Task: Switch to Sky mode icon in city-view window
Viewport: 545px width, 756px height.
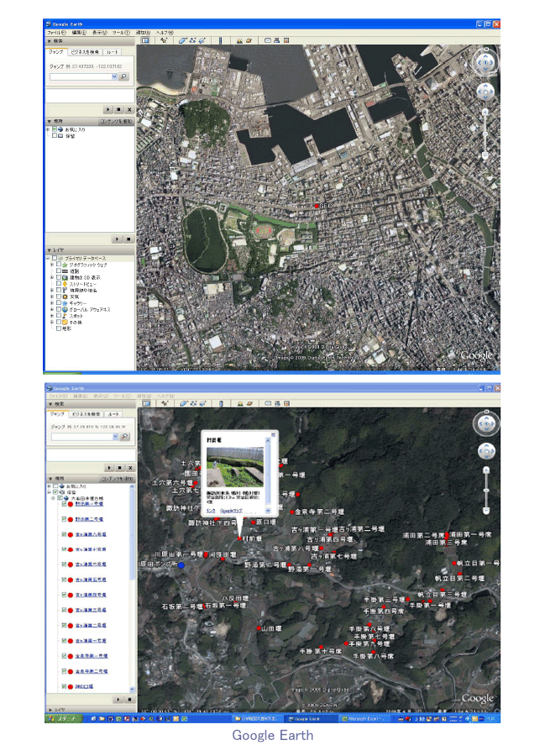Action: tap(249, 40)
